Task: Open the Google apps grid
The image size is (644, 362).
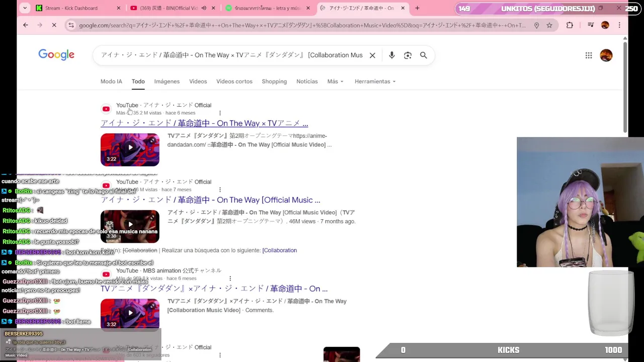Action: coord(589,55)
